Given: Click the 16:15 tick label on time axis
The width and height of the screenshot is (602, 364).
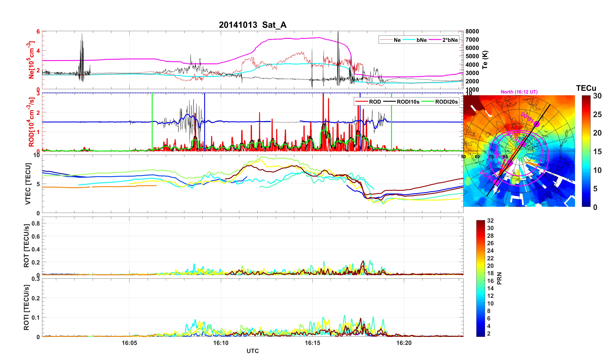Looking at the screenshot, I should (x=312, y=343).
